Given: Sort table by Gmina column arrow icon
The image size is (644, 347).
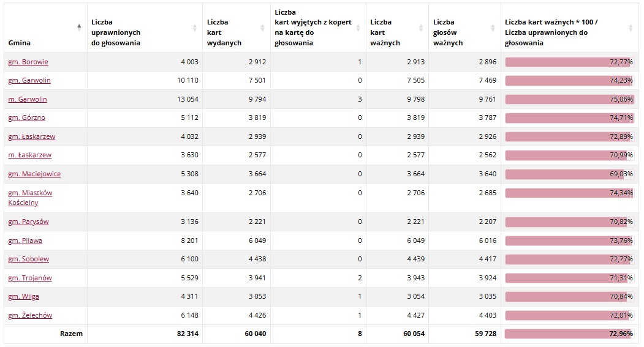Looking at the screenshot, I should tap(79, 28).
